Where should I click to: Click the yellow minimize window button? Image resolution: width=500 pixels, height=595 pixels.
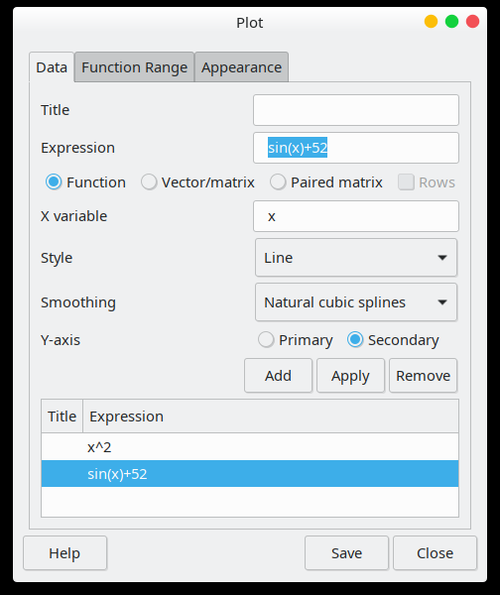click(431, 22)
